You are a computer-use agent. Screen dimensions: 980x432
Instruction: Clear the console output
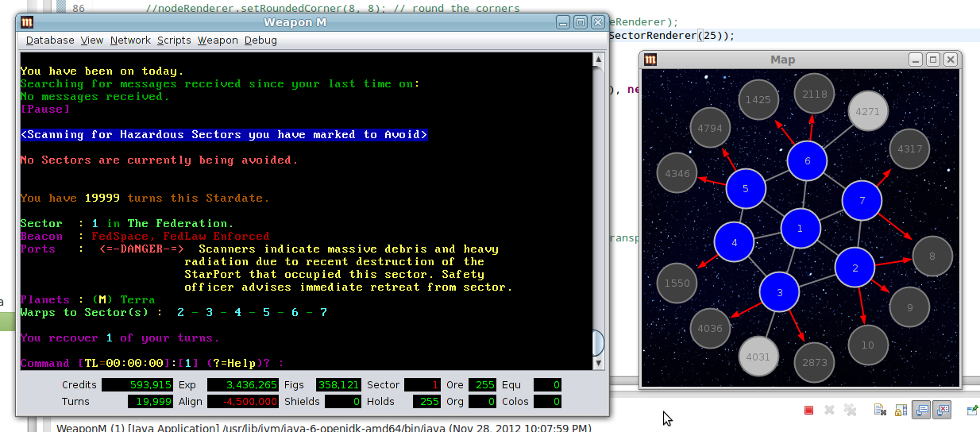coord(880,410)
